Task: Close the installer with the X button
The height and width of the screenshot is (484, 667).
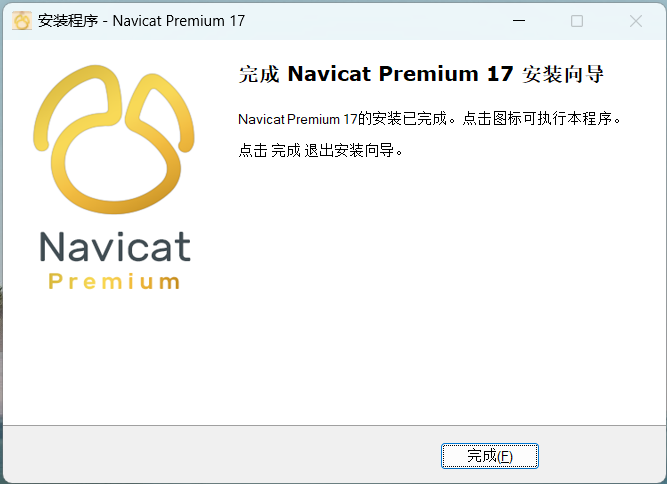Action: point(636,21)
